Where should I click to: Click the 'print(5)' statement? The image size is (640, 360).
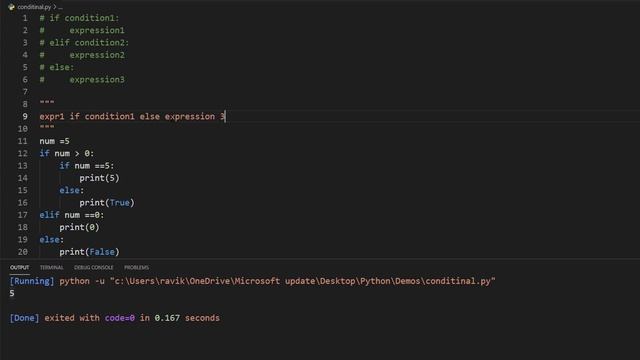pos(99,178)
